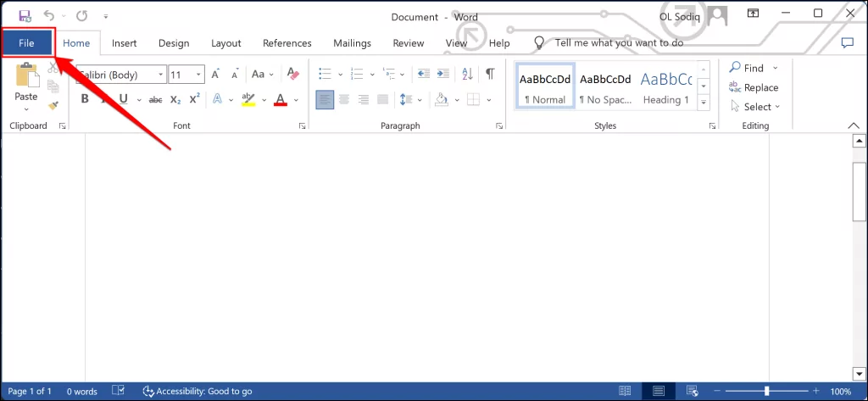The width and height of the screenshot is (868, 401).
Task: Apply Superscript formatting
Action: 194,99
